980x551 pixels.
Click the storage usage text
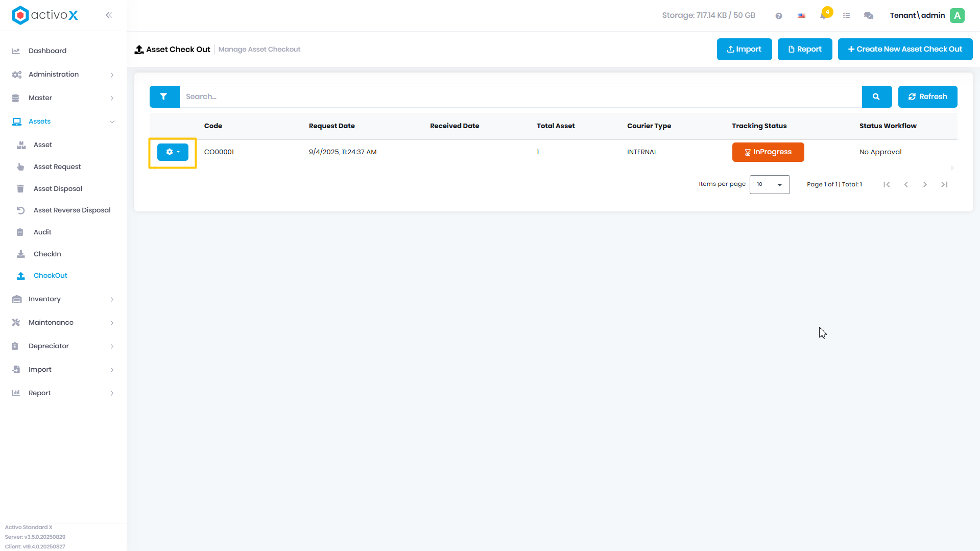[x=709, y=15]
